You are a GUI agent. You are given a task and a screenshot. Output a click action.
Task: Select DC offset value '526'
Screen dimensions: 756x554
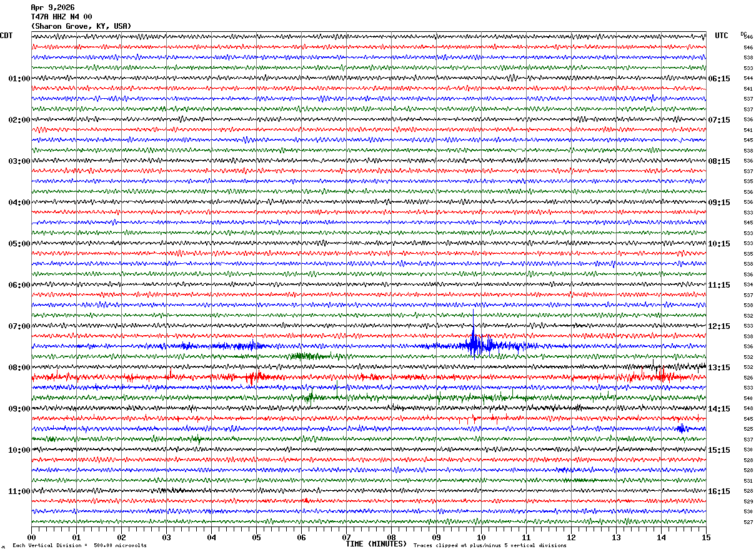(x=748, y=378)
